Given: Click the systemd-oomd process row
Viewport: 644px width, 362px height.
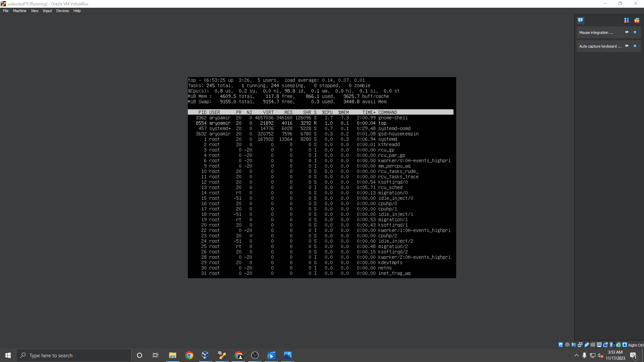Looking at the screenshot, I should (321, 128).
